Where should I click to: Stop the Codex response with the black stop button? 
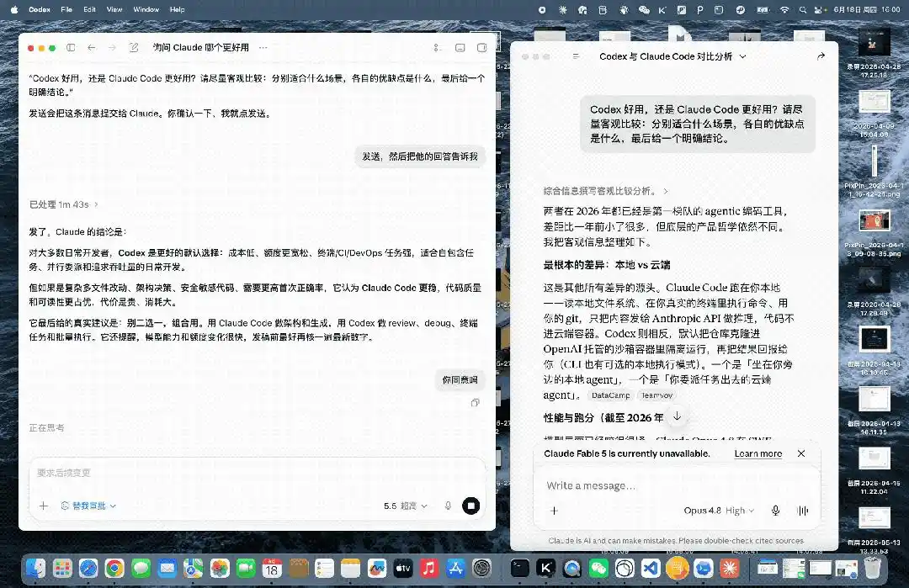click(470, 506)
